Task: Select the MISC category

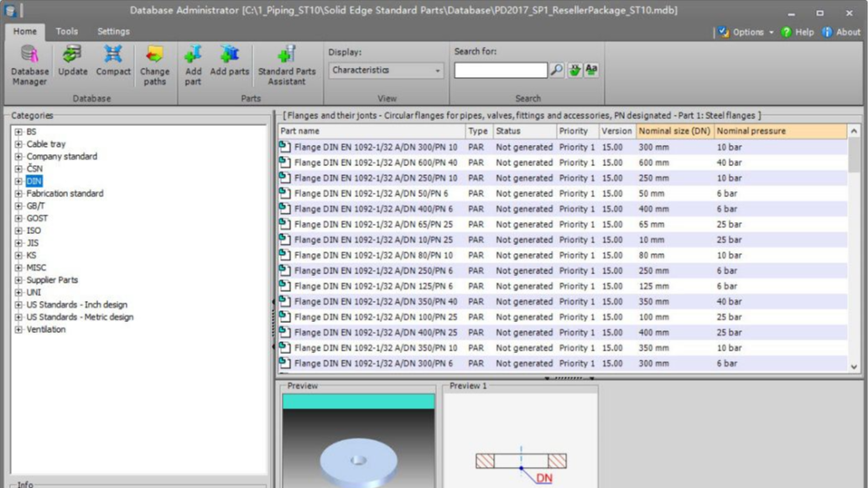Action: [36, 267]
